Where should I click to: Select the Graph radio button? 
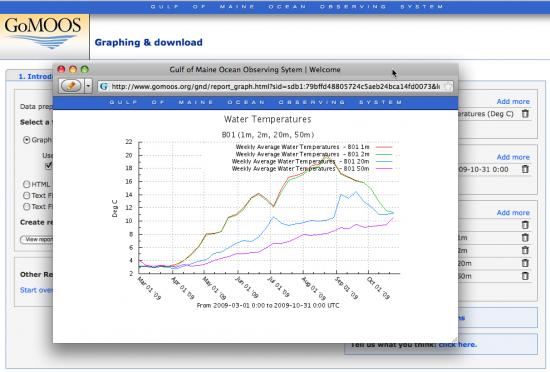click(26, 140)
